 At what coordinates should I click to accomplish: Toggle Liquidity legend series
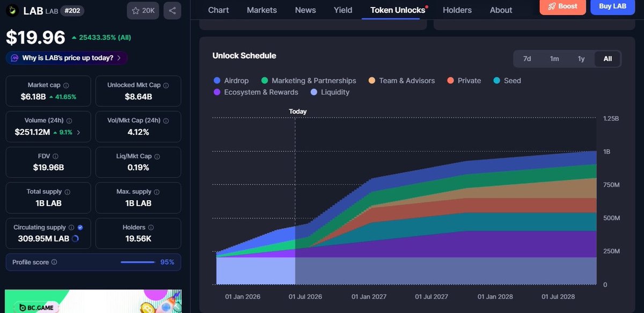[330, 92]
